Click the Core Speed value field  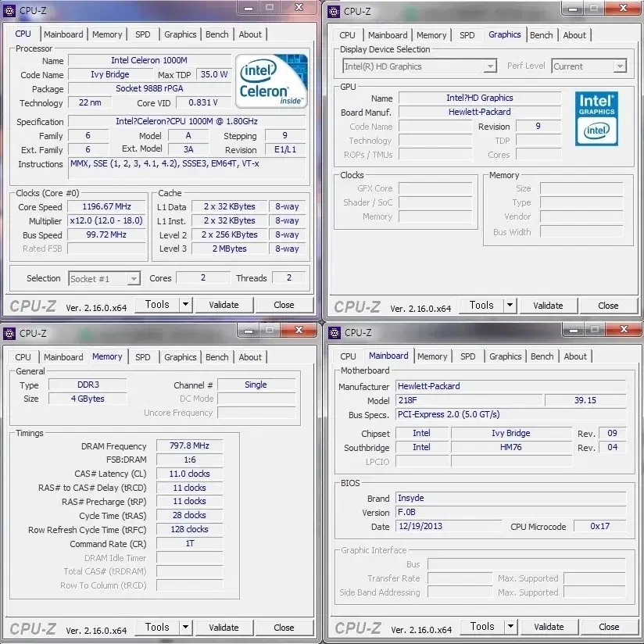pyautogui.click(x=106, y=207)
